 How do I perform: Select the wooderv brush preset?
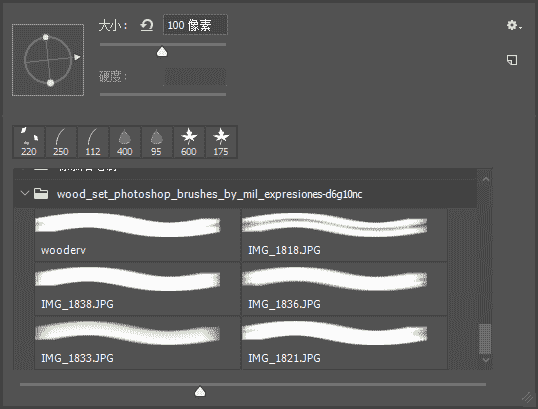pos(137,235)
